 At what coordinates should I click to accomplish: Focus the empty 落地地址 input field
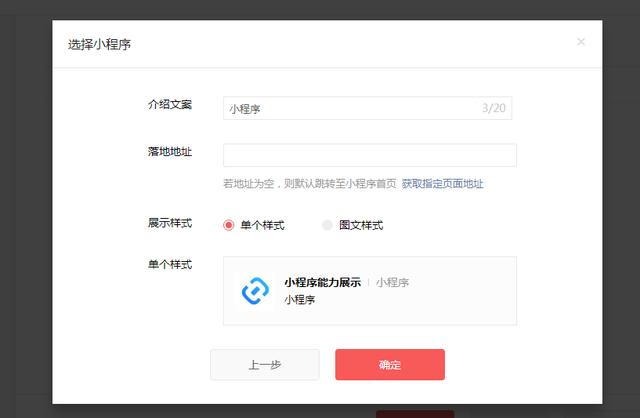point(370,155)
